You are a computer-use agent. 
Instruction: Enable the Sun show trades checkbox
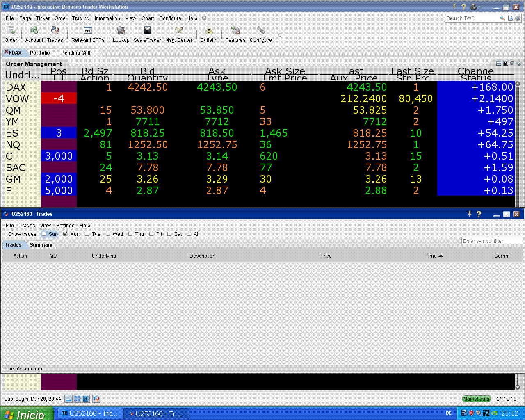click(x=44, y=234)
